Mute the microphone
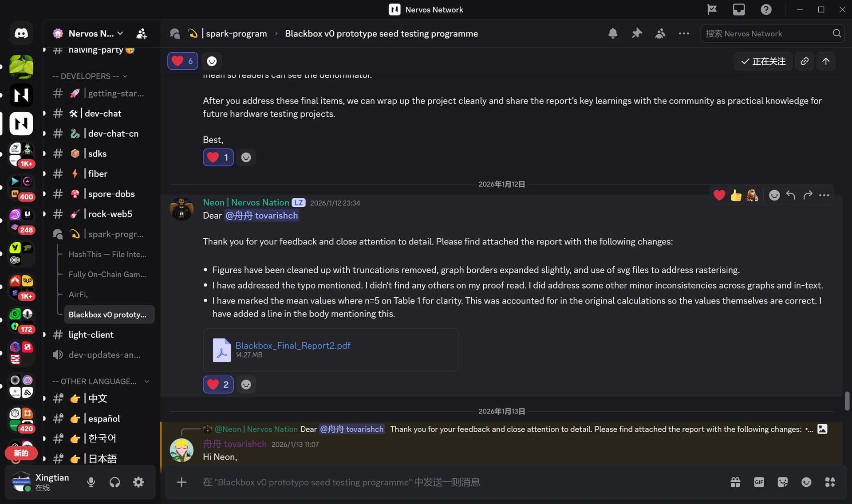The image size is (852, 504). tap(91, 482)
